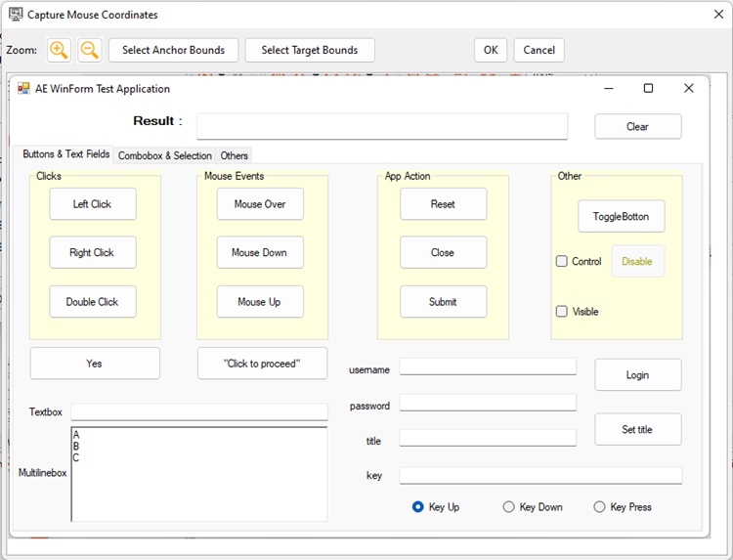Click the zoom out magnifier icon
Image resolution: width=733 pixels, height=560 pixels.
coord(89,50)
